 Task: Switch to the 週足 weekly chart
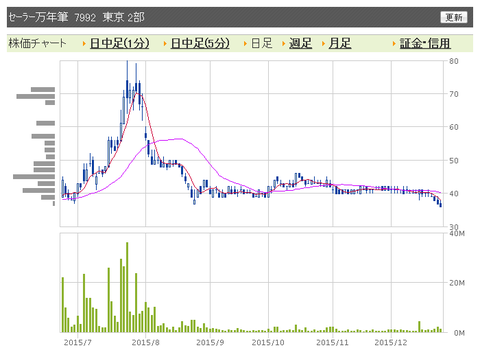point(300,43)
